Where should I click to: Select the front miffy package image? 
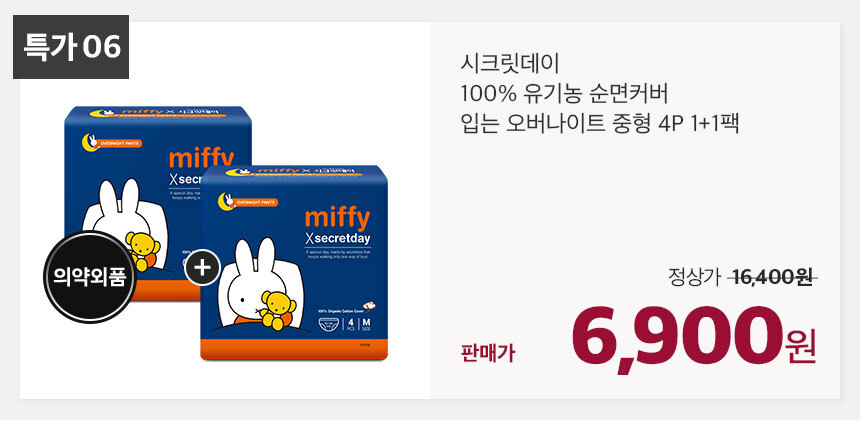[294, 263]
